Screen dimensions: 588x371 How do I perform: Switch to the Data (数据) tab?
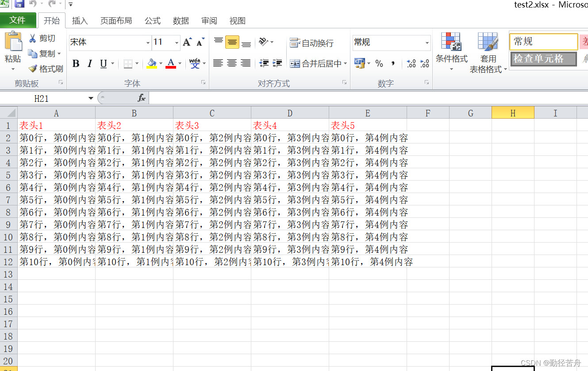tap(181, 21)
